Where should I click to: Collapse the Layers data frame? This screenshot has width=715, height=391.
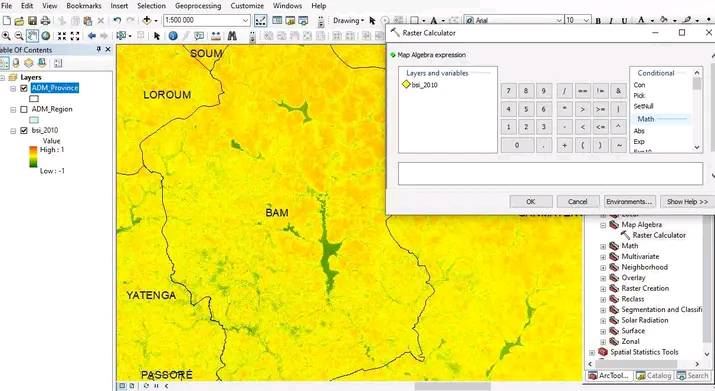[x=3, y=78]
